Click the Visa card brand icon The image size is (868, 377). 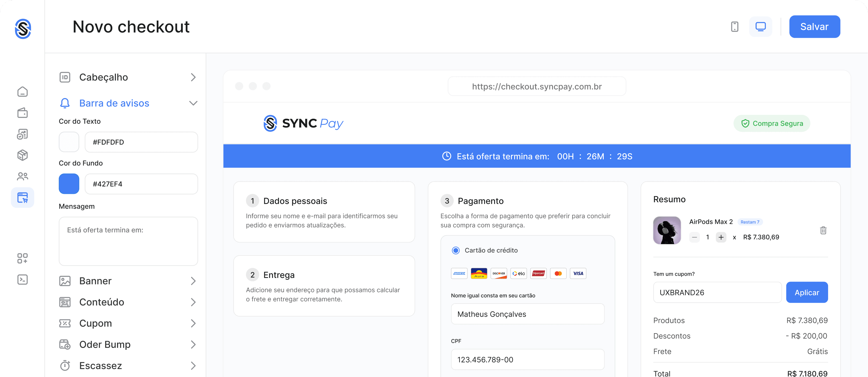[578, 274]
